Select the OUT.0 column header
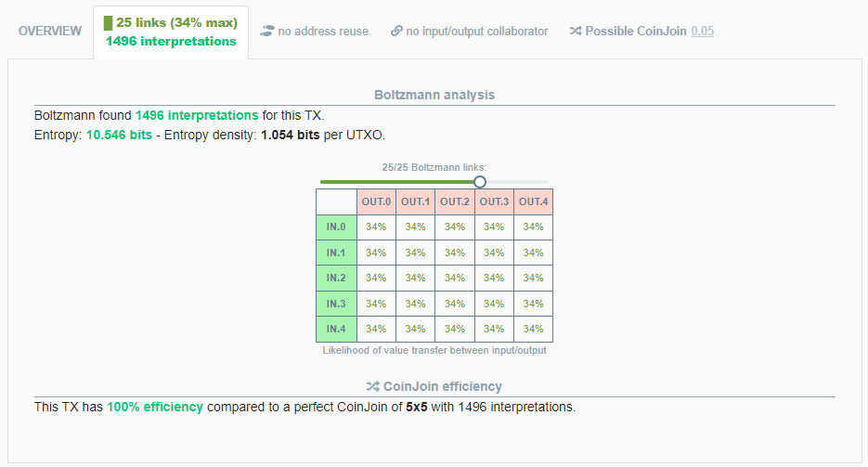Viewport: 868px width, 467px height. 376,201
